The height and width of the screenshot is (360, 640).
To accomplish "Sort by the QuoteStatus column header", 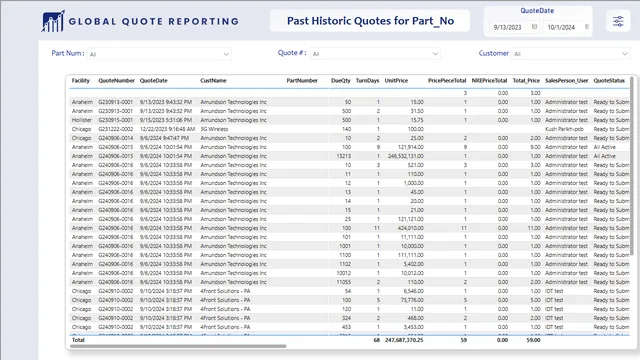I will point(609,80).
